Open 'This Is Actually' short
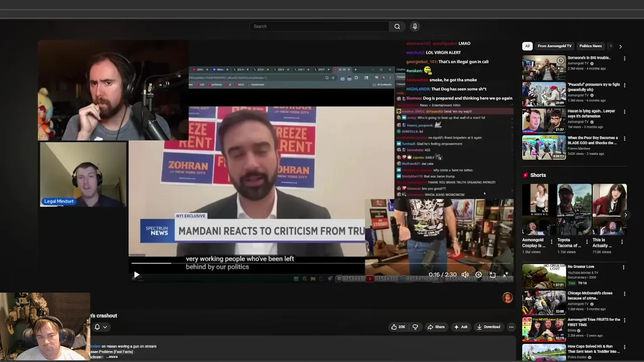This screenshot has width=644, height=362. click(x=609, y=209)
